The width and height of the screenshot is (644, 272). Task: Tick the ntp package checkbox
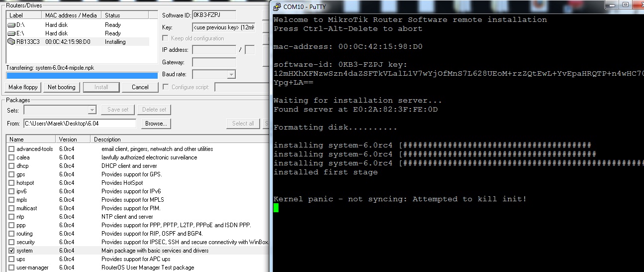pyautogui.click(x=11, y=217)
